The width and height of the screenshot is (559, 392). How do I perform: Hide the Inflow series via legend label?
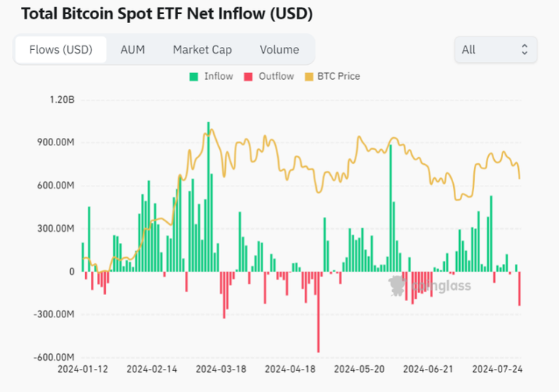[x=218, y=76]
